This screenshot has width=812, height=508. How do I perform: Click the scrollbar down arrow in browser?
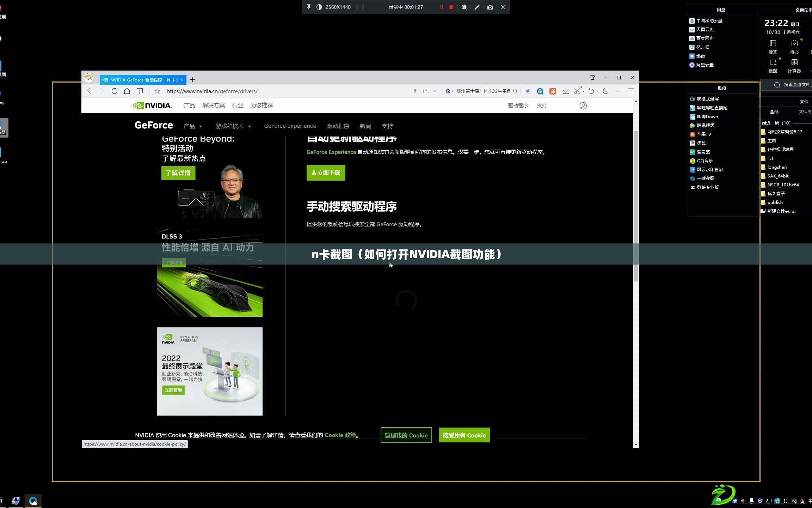(636, 445)
